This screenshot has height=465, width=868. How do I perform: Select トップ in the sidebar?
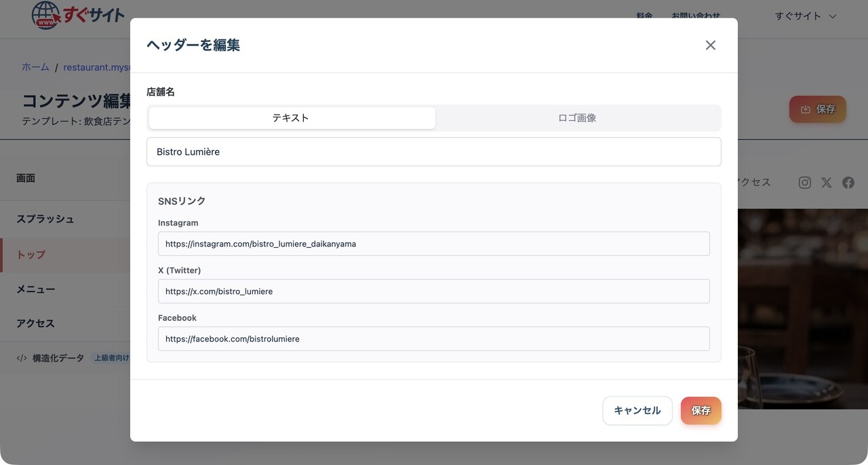tap(31, 255)
